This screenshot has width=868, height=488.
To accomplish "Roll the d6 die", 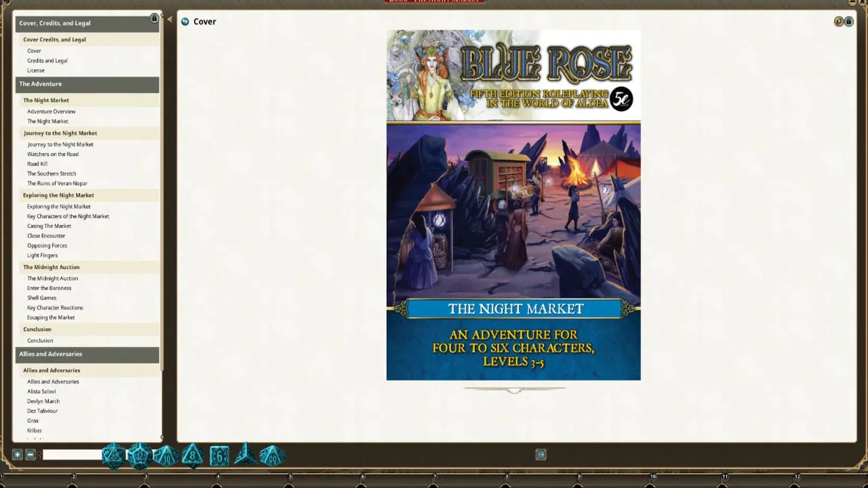I will pos(219,456).
